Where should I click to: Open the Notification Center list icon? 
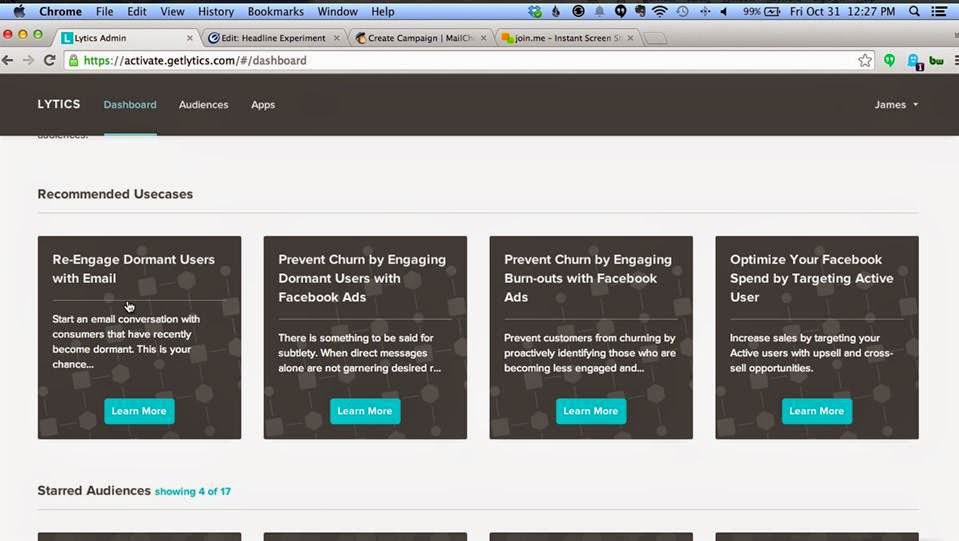click(x=939, y=11)
